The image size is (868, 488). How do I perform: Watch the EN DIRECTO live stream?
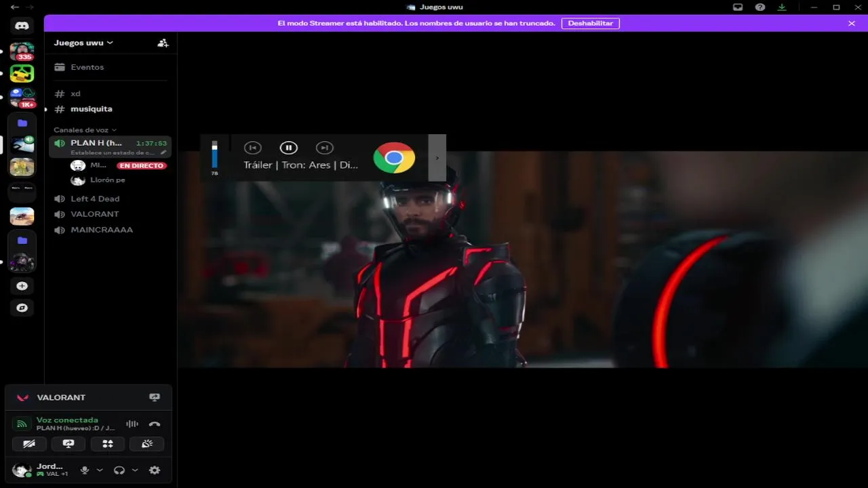tap(141, 165)
